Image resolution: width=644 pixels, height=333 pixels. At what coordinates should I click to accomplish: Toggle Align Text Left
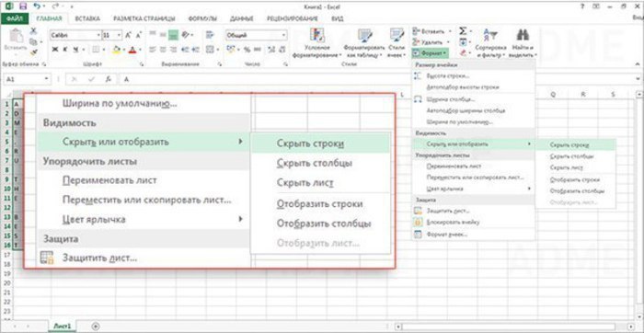point(153,50)
